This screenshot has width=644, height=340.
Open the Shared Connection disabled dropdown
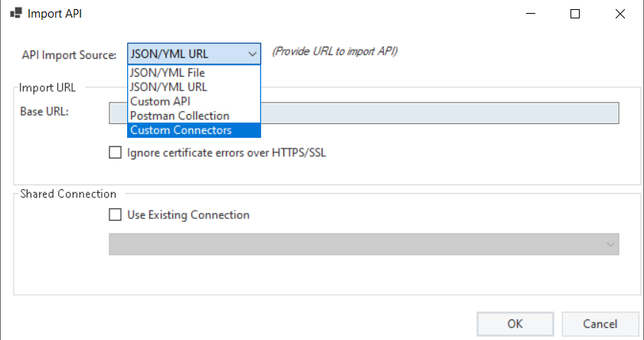point(364,244)
